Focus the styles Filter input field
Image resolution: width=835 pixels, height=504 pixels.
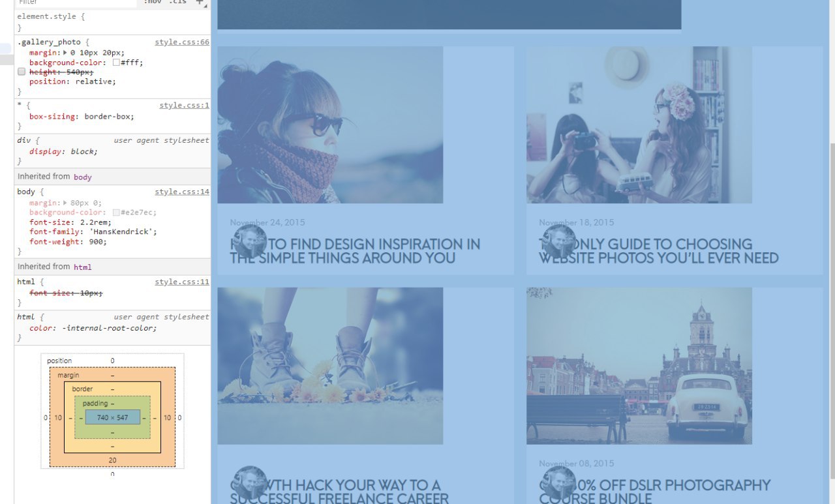(x=77, y=2)
